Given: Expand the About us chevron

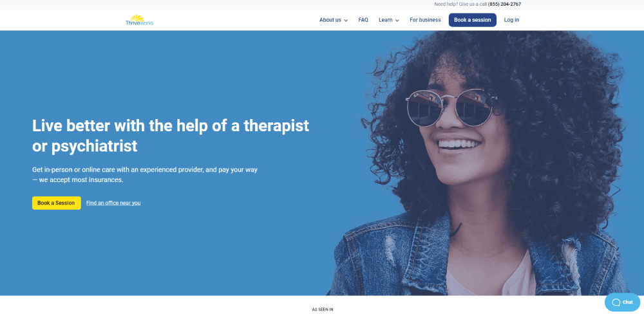Looking at the screenshot, I should click(x=346, y=21).
